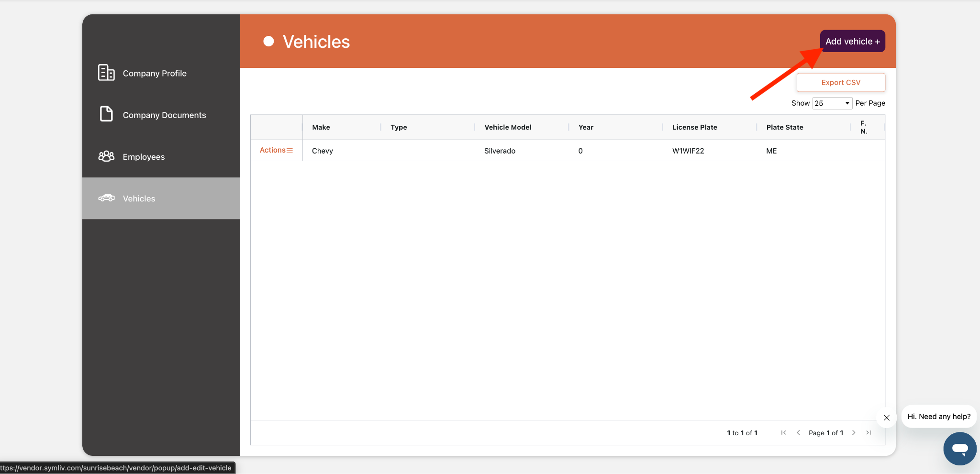This screenshot has width=980, height=474.
Task: Click the Vehicles car icon in sidebar
Action: click(x=106, y=198)
